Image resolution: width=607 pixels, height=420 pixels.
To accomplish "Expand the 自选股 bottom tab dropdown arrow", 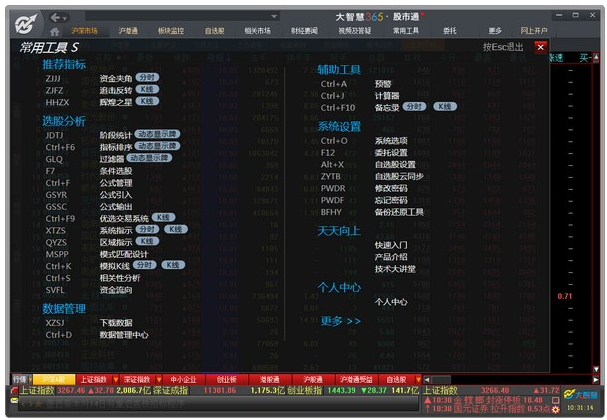I will pos(418,379).
